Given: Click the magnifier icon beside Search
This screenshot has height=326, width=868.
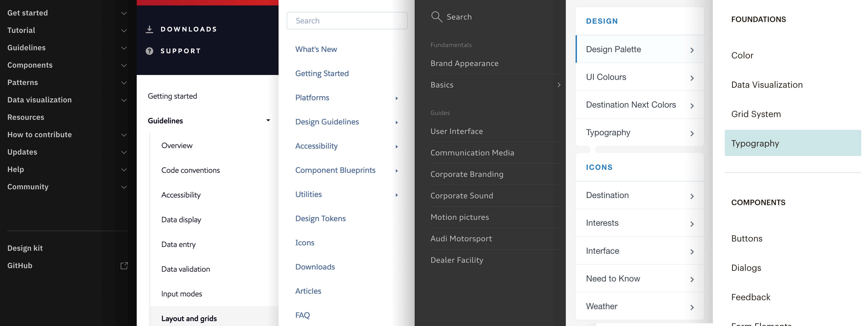Looking at the screenshot, I should coord(436,17).
